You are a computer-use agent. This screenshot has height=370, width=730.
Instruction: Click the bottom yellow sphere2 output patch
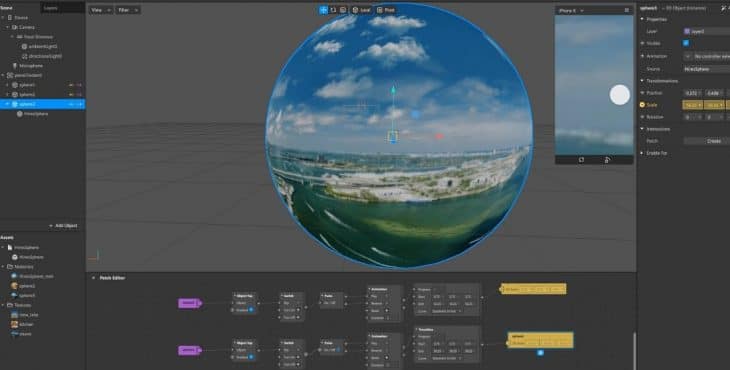pyautogui.click(x=540, y=340)
